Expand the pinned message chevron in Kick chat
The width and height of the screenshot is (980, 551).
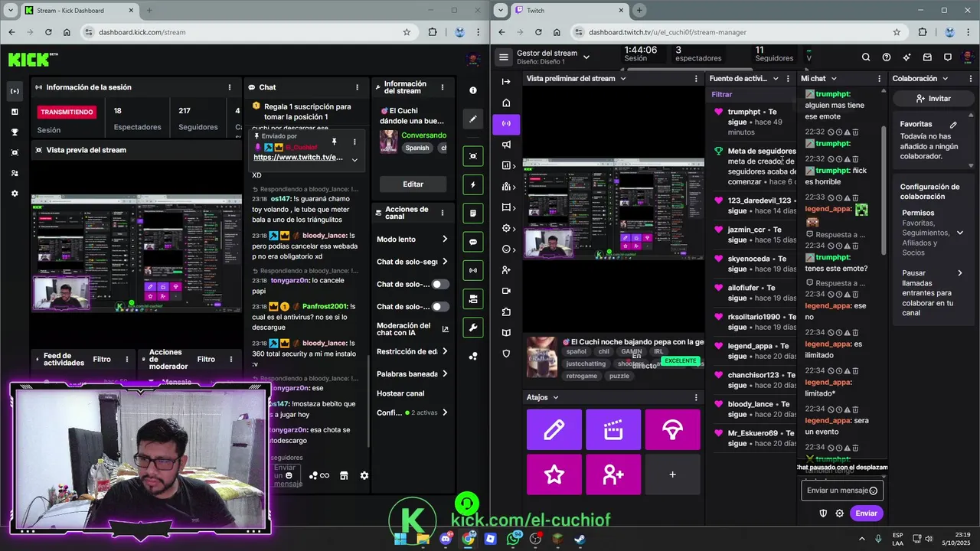coord(354,160)
